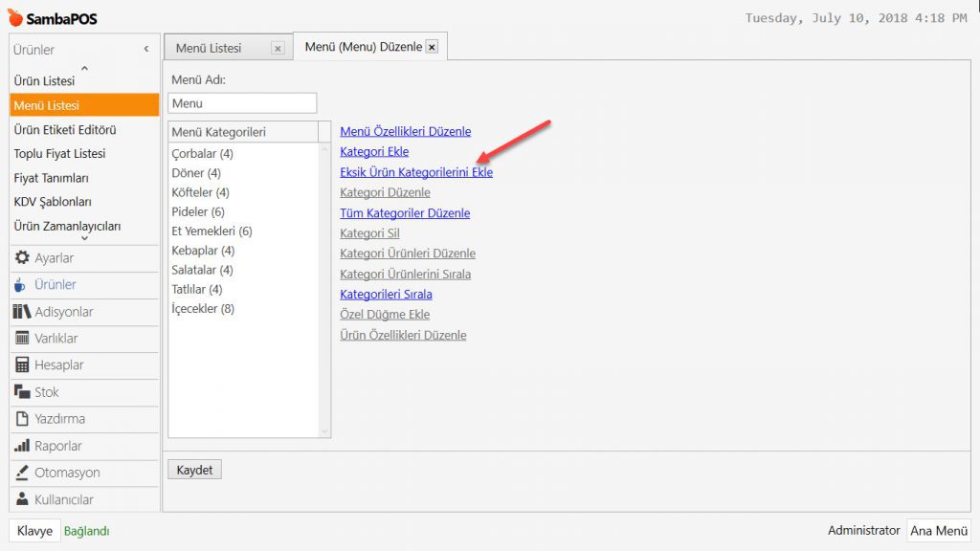Switch to the Menü Listesi tab
This screenshot has width=980, height=551.
(209, 48)
